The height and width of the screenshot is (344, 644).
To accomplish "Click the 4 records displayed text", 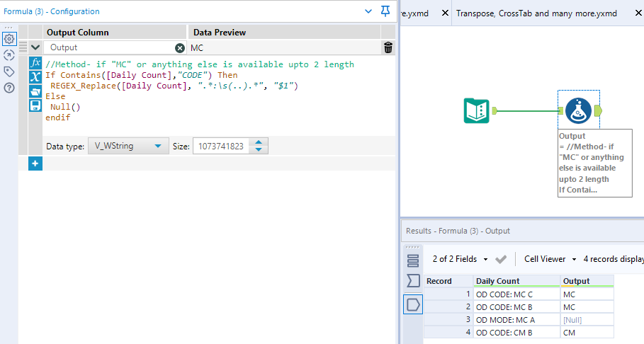I will [614, 259].
